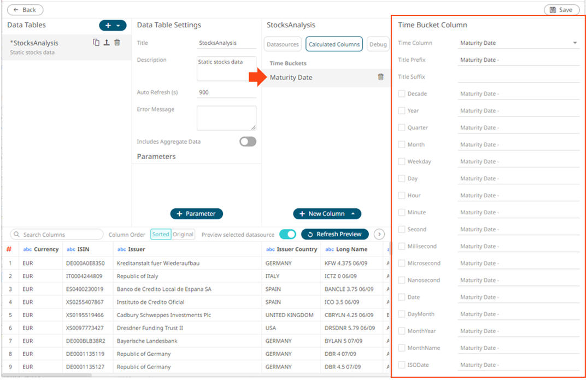Switch to the Datasources tab
Viewport: 588px width, 380px height.
(x=283, y=44)
